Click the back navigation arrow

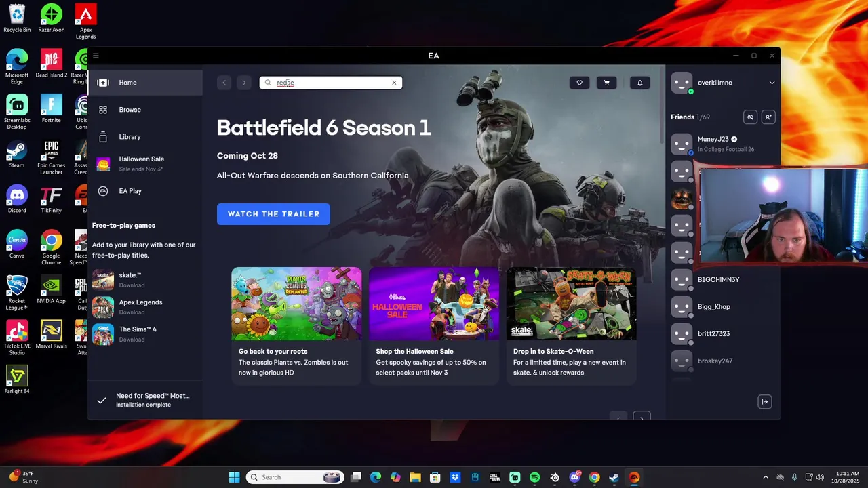coord(224,83)
